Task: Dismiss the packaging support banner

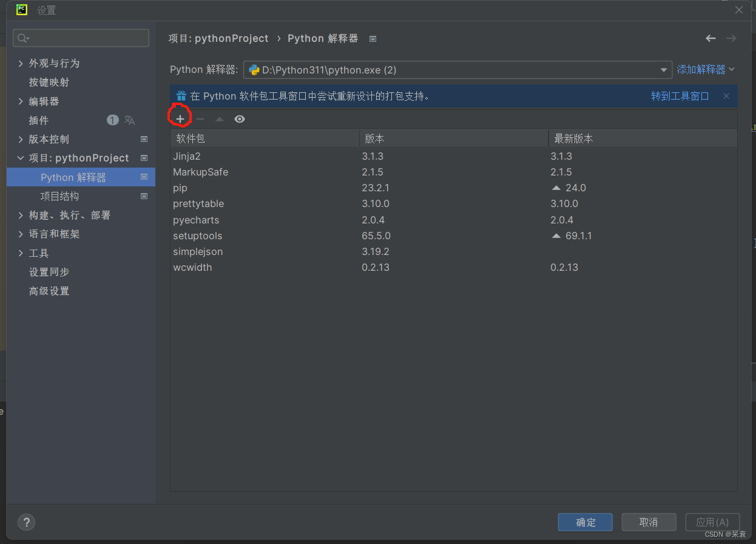Action: (x=726, y=96)
